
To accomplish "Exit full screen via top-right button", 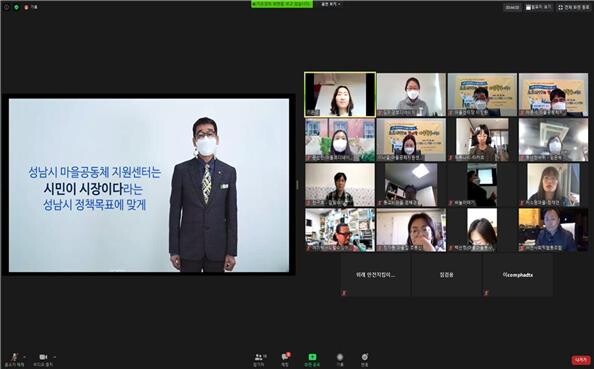I will tap(574, 7).
